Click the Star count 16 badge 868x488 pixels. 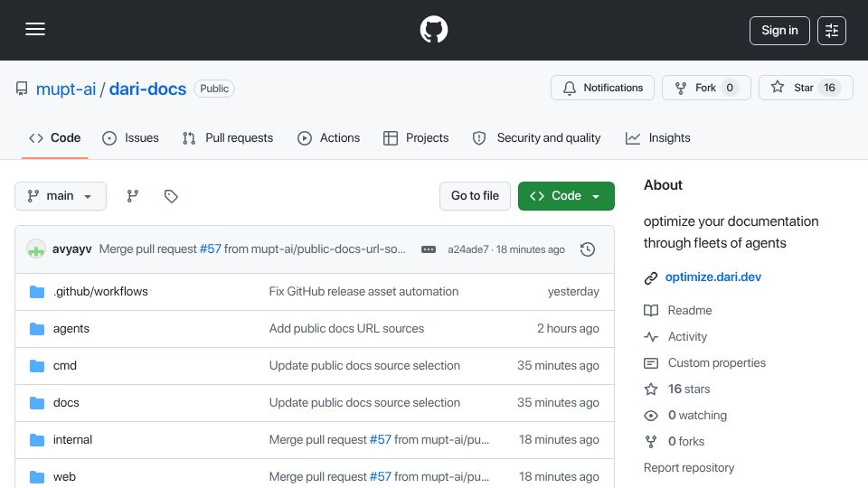829,88
